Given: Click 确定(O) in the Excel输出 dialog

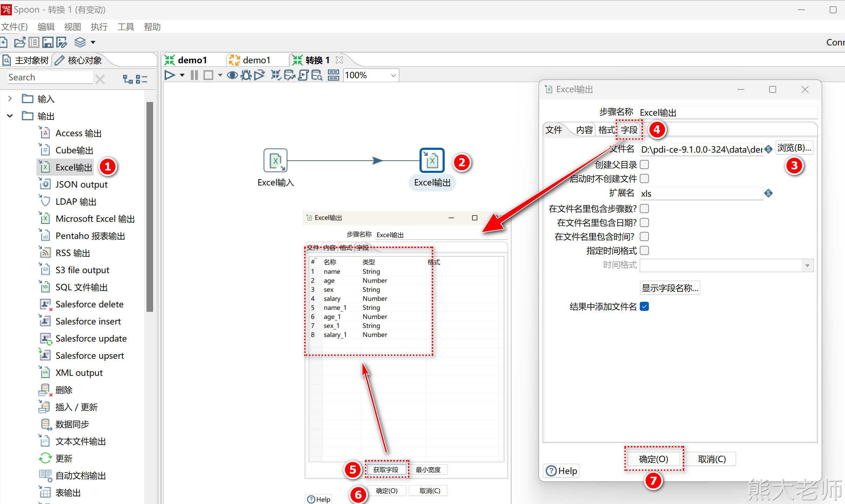Looking at the screenshot, I should (653, 459).
